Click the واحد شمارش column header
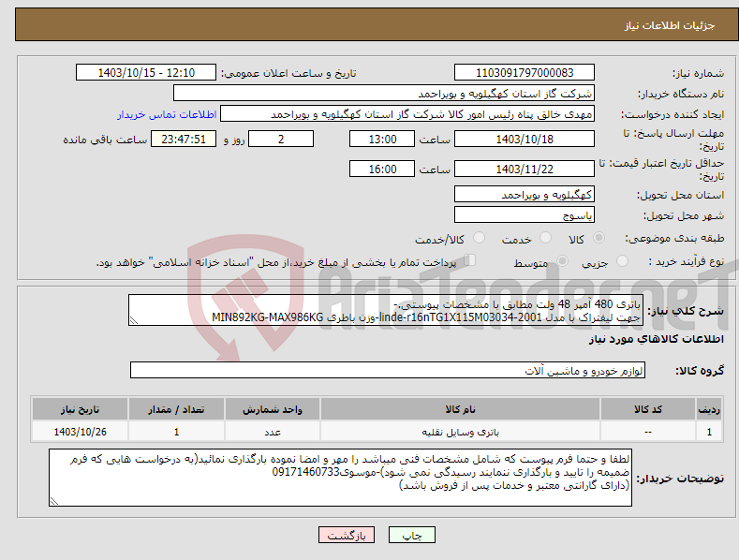This screenshot has height=560, width=739. [x=273, y=409]
